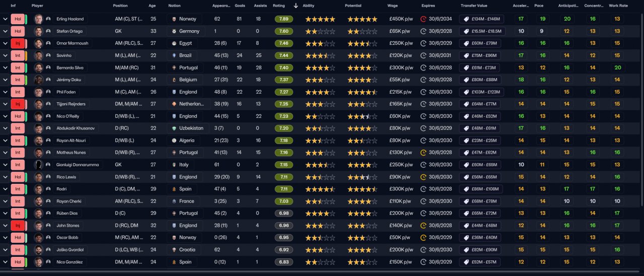Expand Bernardo Silva's row chevron

pos(5,67)
